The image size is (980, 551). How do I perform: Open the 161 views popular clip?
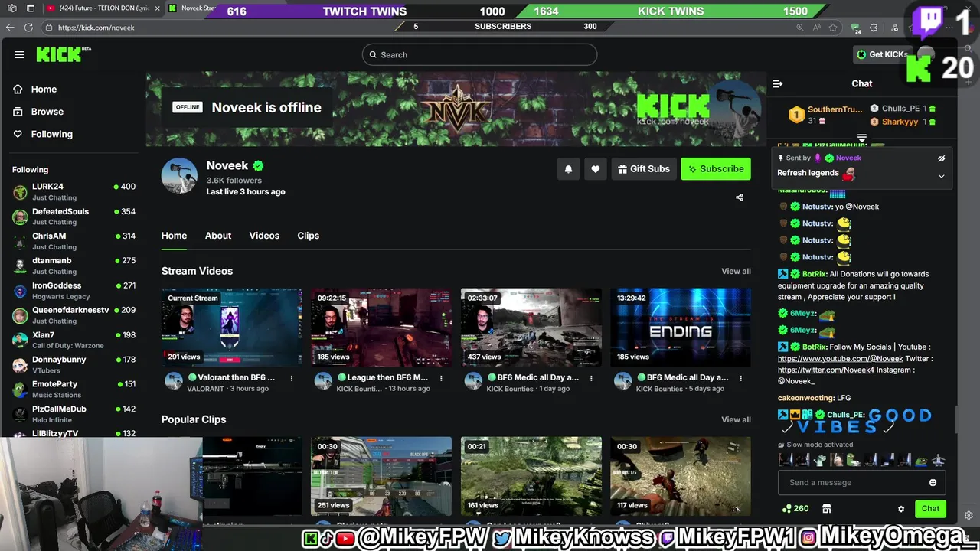tap(531, 476)
